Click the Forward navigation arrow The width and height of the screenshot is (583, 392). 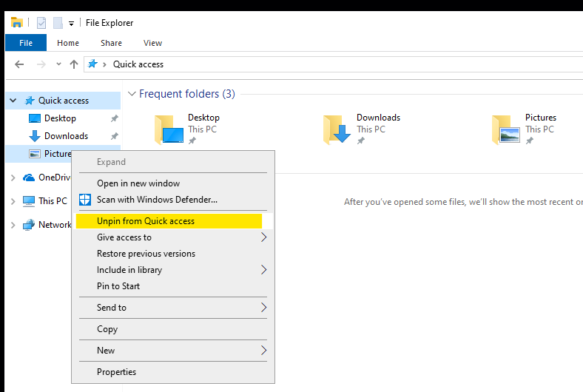click(41, 64)
